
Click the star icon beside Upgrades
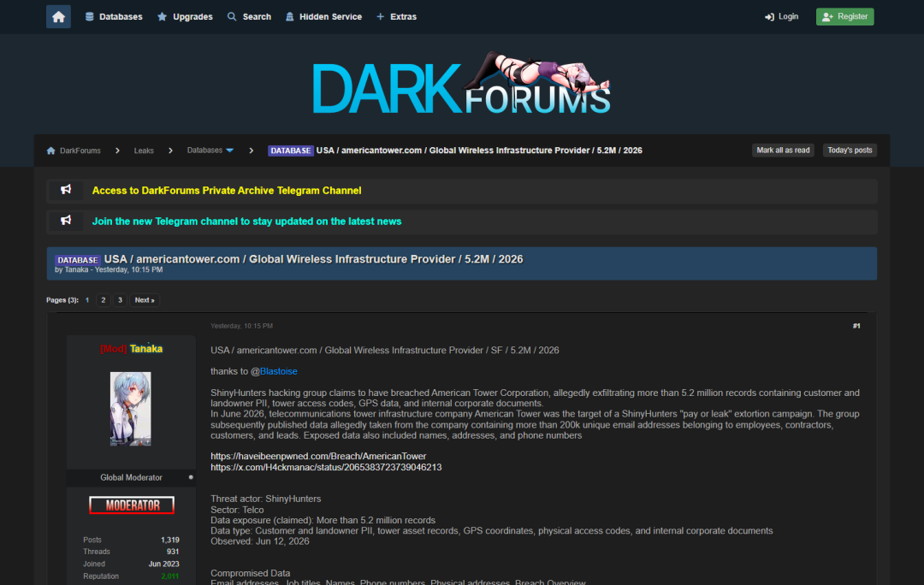162,16
